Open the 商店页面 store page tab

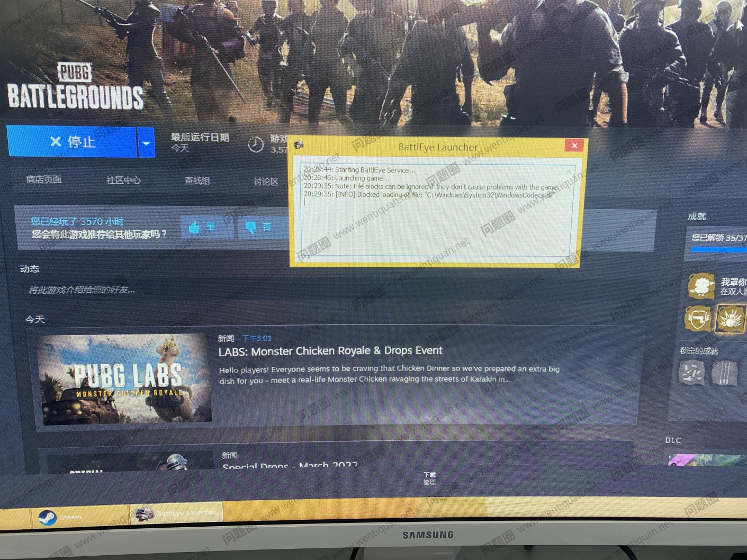coord(44,180)
